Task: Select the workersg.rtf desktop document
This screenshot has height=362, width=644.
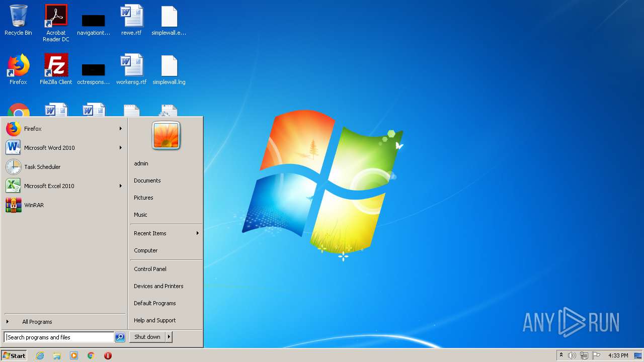Action: pos(131,70)
